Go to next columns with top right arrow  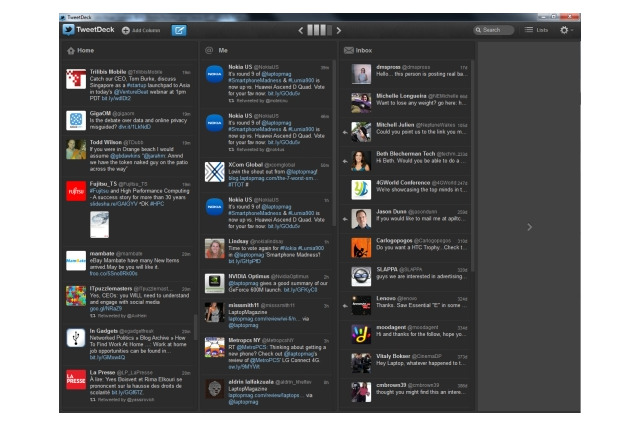click(x=338, y=30)
